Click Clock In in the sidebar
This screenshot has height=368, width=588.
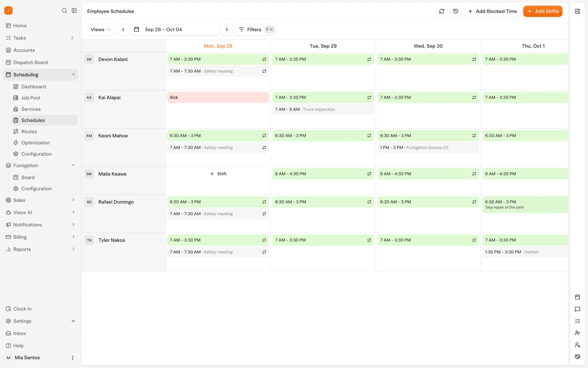(x=41, y=309)
